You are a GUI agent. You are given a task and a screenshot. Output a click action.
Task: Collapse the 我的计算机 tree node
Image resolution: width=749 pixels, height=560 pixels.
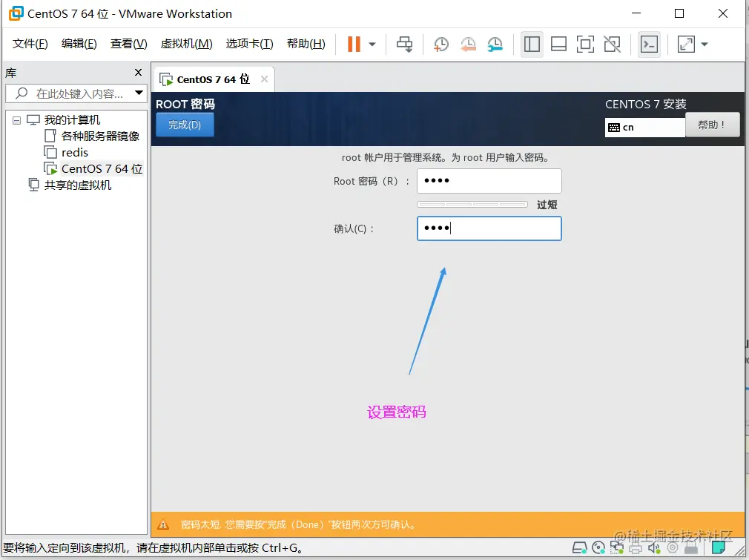16,119
